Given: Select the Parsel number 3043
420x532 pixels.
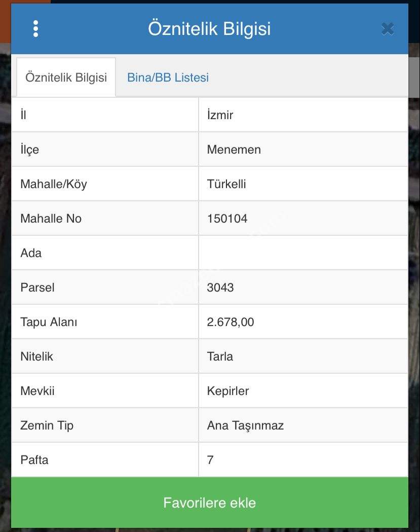Looking at the screenshot, I should [x=220, y=288].
